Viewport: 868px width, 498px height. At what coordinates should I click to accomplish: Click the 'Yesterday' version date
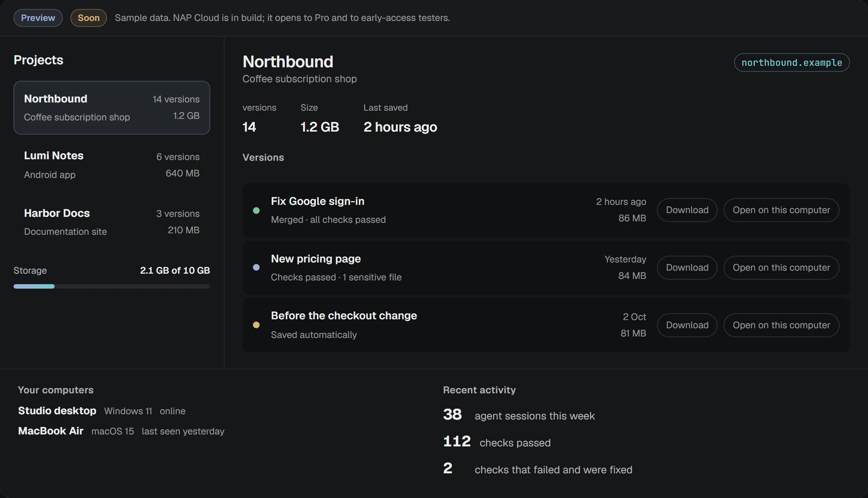click(x=625, y=259)
